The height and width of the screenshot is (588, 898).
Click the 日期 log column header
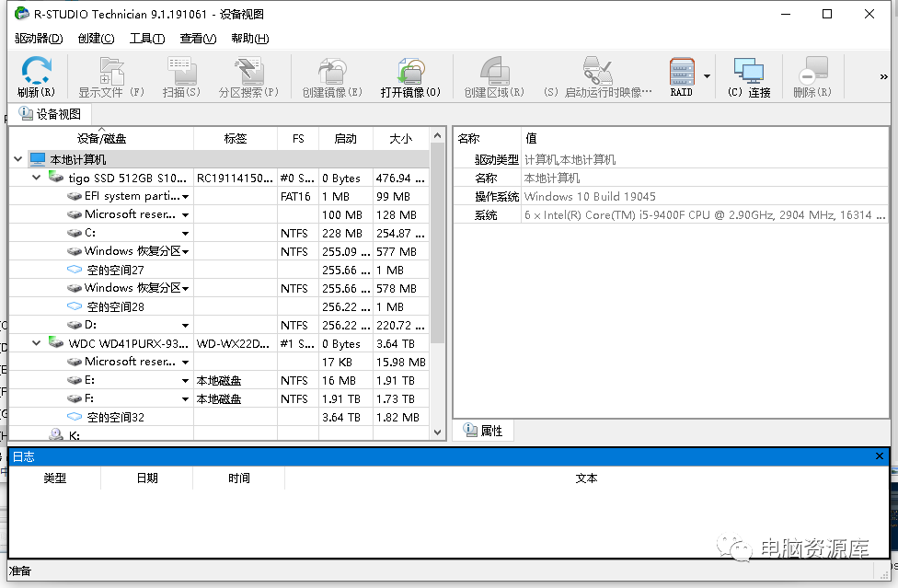pyautogui.click(x=147, y=478)
